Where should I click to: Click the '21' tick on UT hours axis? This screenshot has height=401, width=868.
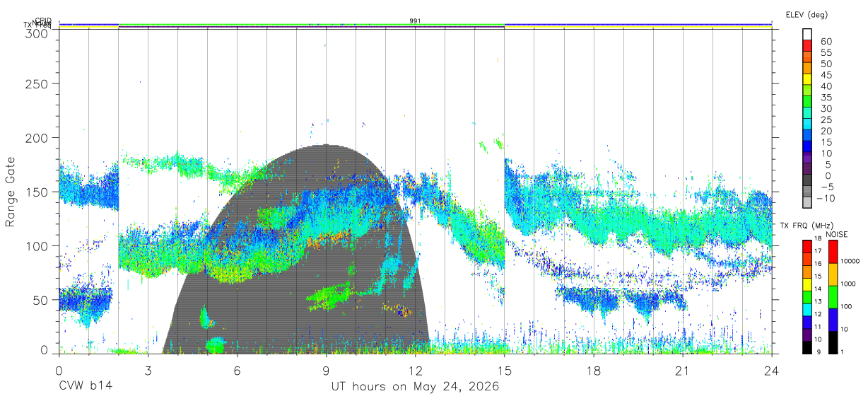682,370
